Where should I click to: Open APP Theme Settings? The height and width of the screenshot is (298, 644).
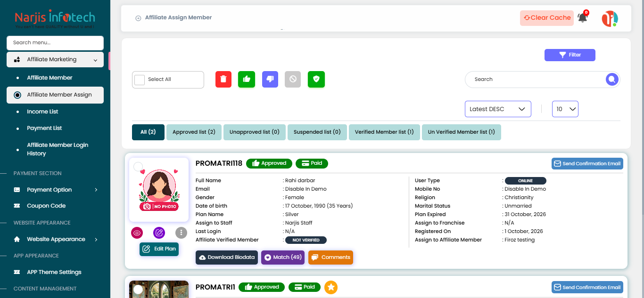54,272
